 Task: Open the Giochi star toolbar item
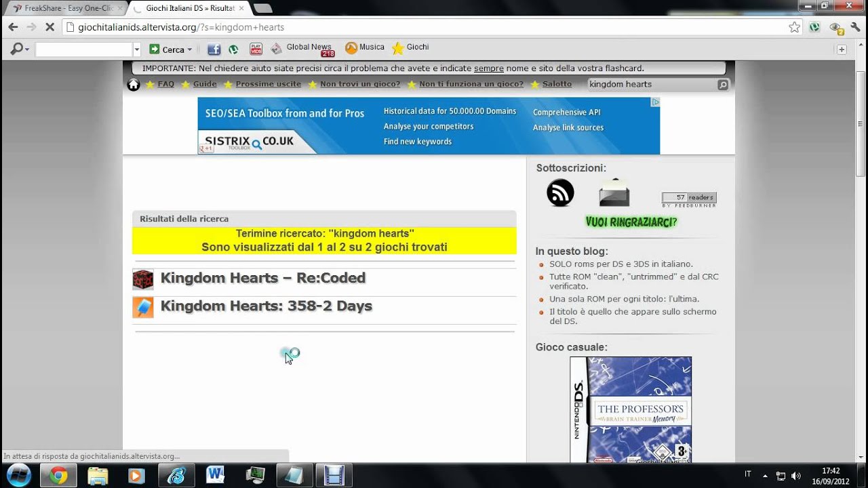pyautogui.click(x=410, y=48)
